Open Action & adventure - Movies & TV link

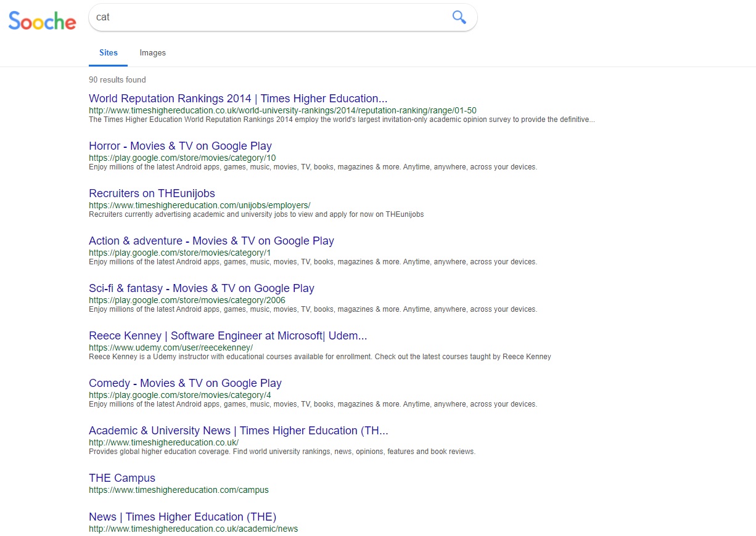(x=212, y=241)
